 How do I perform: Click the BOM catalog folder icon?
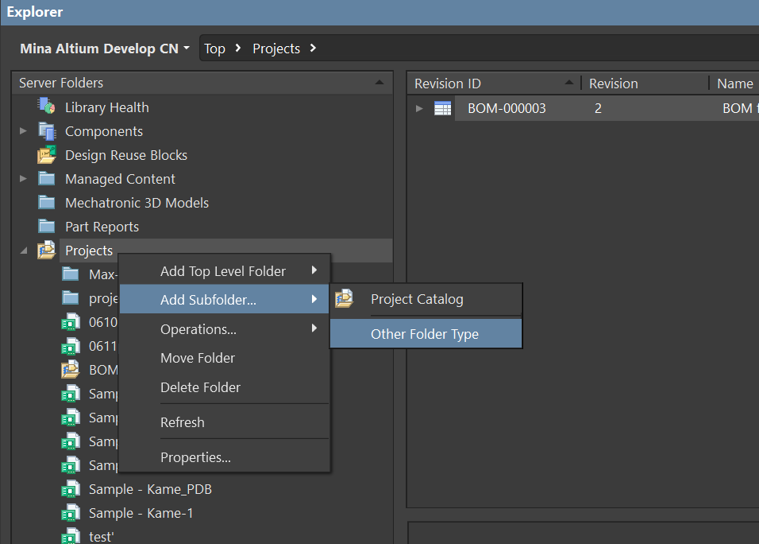(x=71, y=369)
